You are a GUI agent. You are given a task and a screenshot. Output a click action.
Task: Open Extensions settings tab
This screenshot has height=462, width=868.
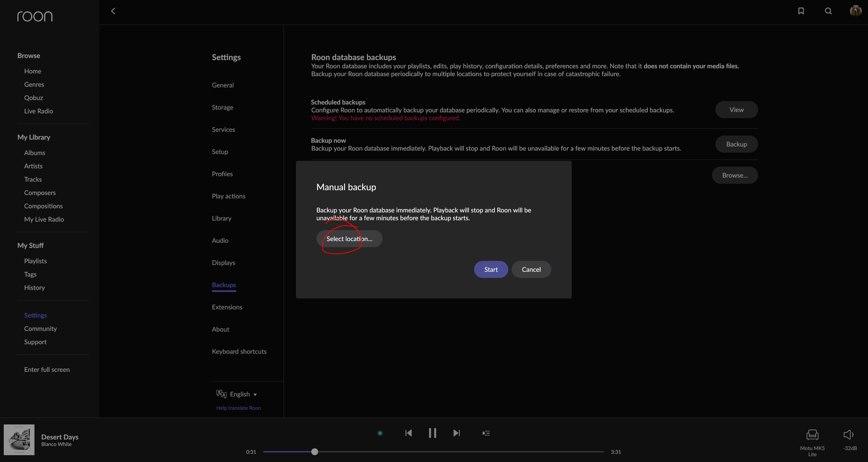[227, 307]
